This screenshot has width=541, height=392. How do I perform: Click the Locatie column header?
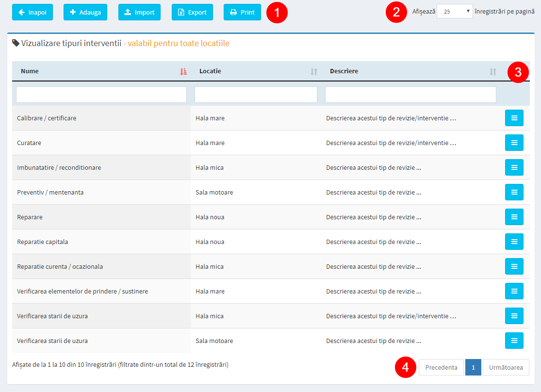[256, 71]
